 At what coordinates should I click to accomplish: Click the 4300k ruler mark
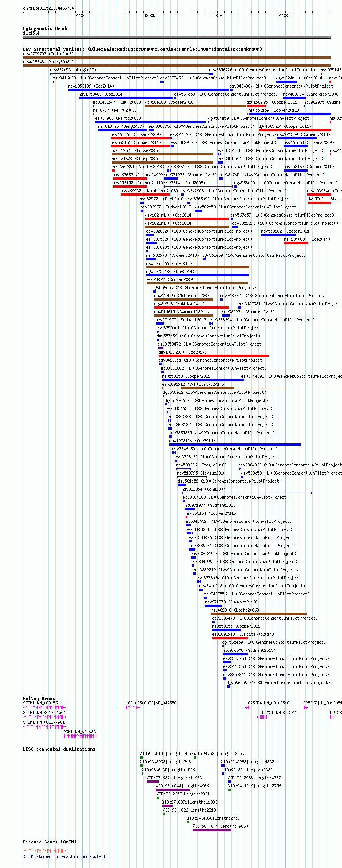[217, 15]
